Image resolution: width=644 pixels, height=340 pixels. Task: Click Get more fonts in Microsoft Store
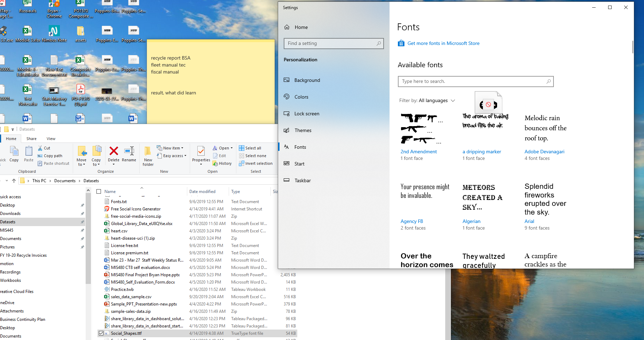(443, 43)
